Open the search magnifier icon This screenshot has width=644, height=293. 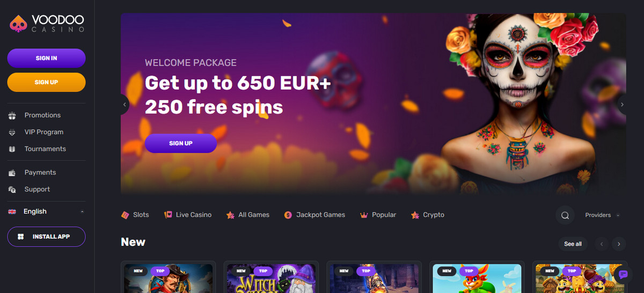(565, 215)
